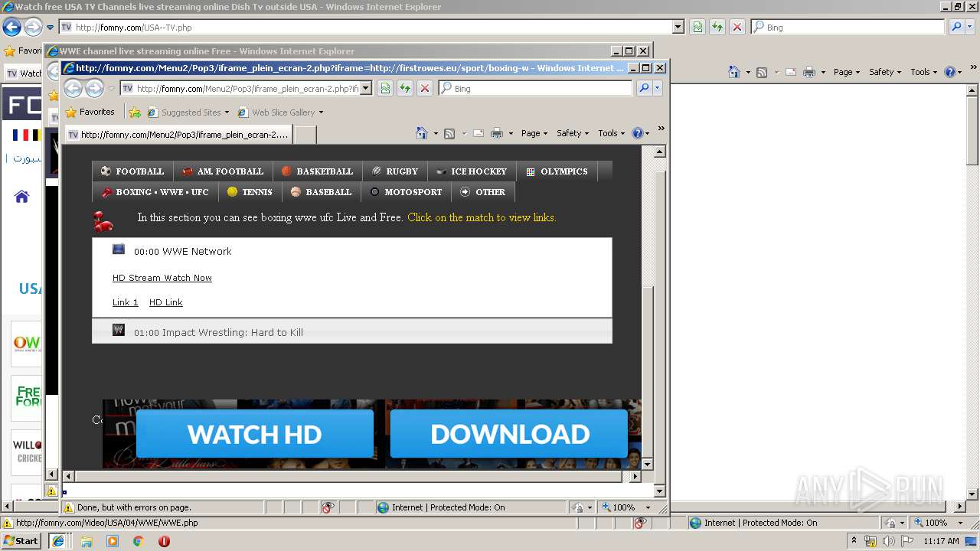
Task: Expand main IE address bar dropdown
Action: (x=678, y=27)
